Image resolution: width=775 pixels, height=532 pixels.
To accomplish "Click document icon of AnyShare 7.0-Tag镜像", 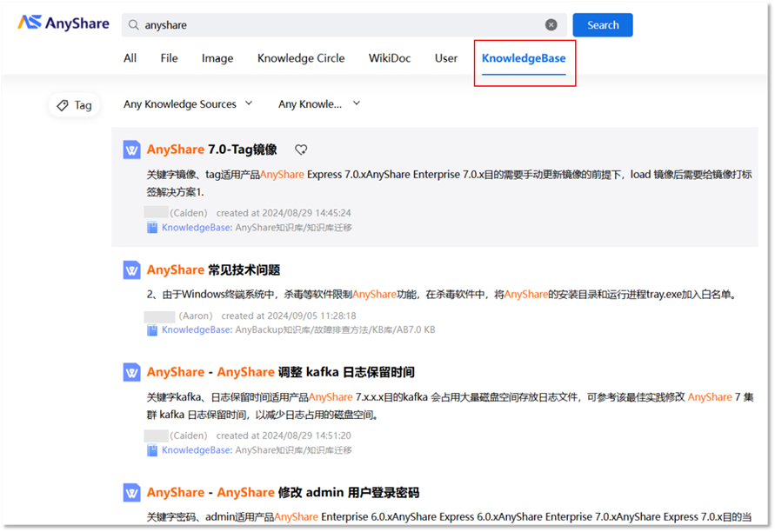I will 131,150.
